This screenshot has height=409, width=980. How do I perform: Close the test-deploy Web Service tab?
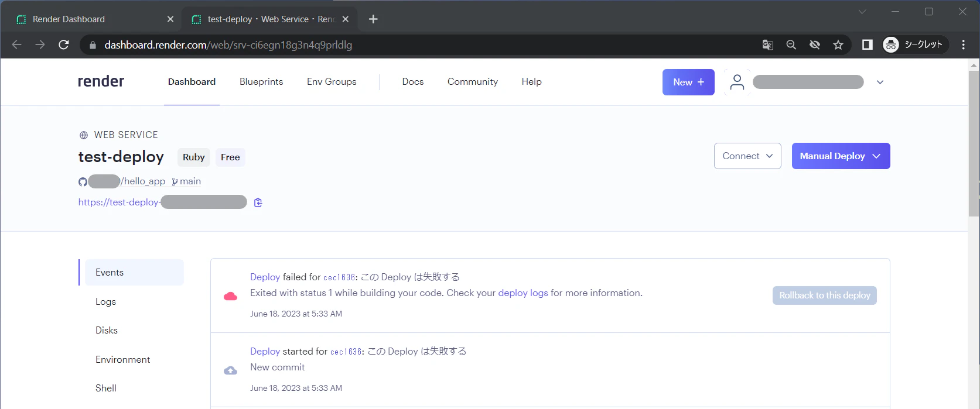(346, 19)
